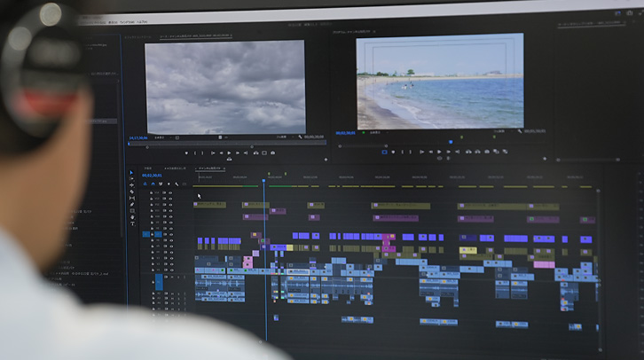Toggle lock on the topmost video track
Screen dimensions: 644x360
tap(151, 192)
